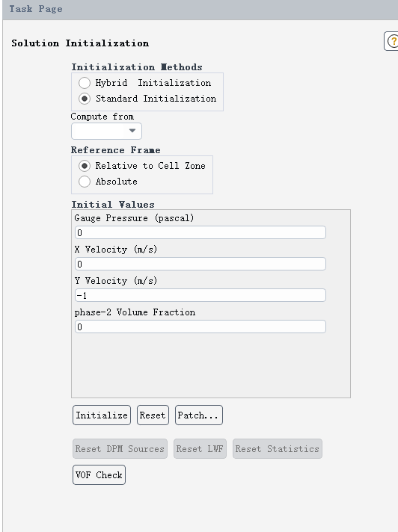Open the Patch... dialog
The width and height of the screenshot is (398, 532).
tap(199, 415)
